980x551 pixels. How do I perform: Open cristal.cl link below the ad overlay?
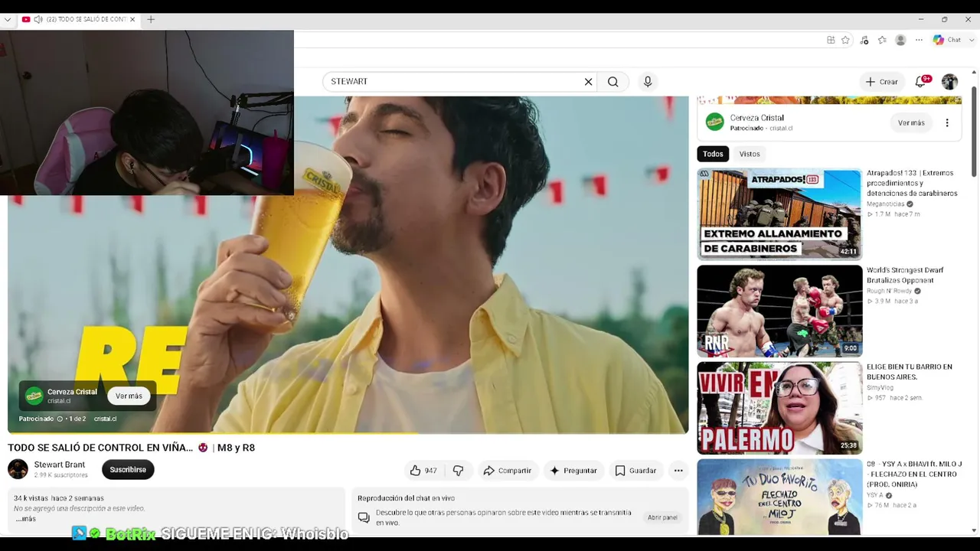click(105, 419)
